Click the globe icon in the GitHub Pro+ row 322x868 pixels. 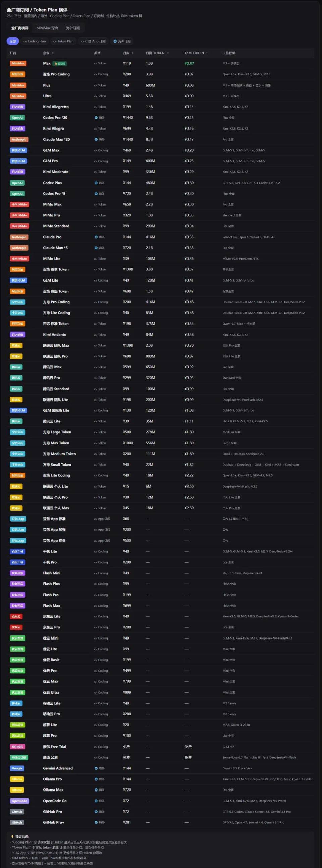(96, 822)
